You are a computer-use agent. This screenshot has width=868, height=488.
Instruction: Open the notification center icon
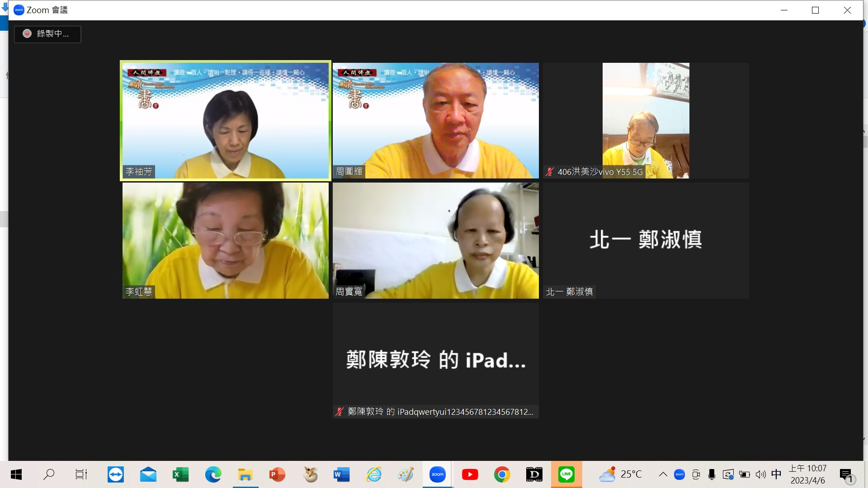[846, 474]
